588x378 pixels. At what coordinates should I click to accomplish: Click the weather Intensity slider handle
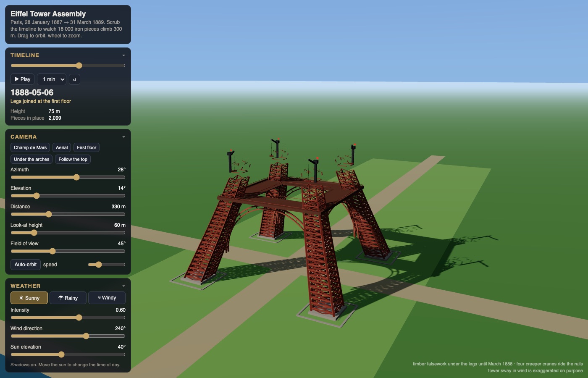click(79, 318)
